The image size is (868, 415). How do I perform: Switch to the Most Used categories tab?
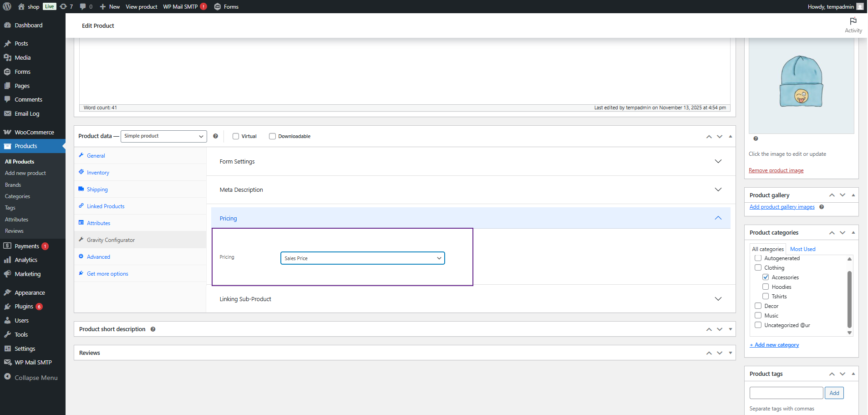point(802,249)
